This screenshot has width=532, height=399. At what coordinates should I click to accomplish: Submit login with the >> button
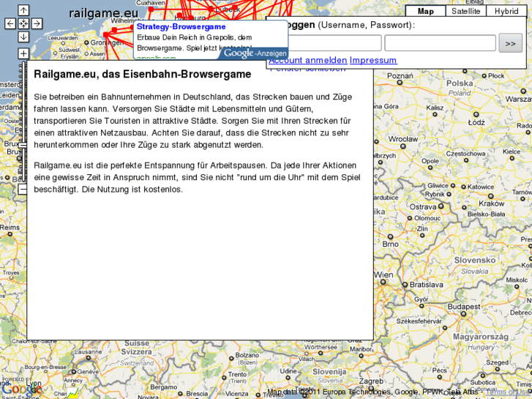(510, 43)
